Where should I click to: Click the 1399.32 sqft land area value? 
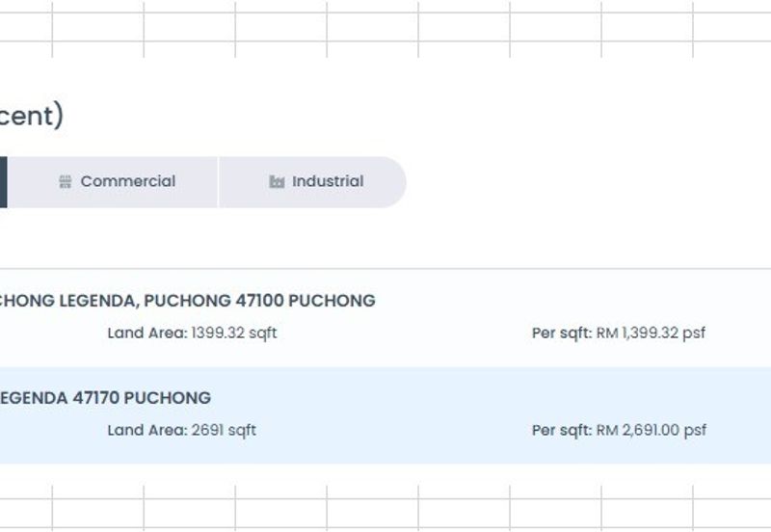(x=234, y=333)
